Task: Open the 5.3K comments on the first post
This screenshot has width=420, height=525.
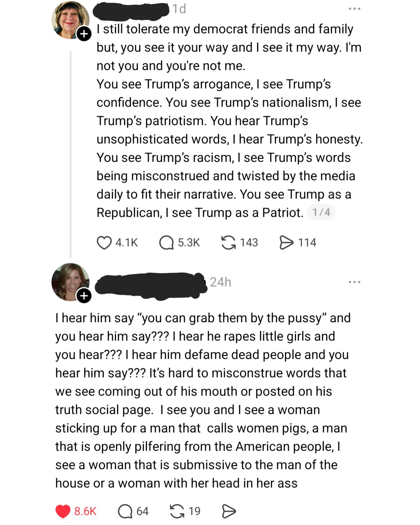Action: pos(166,243)
